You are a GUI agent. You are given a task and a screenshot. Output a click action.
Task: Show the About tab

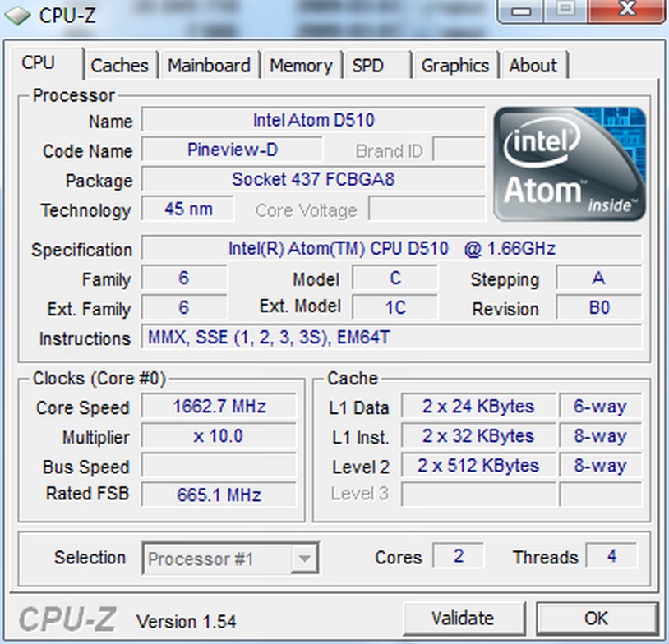[533, 66]
